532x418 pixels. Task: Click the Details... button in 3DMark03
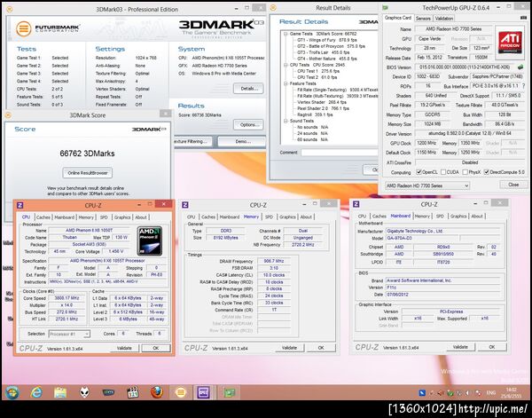pos(248,89)
